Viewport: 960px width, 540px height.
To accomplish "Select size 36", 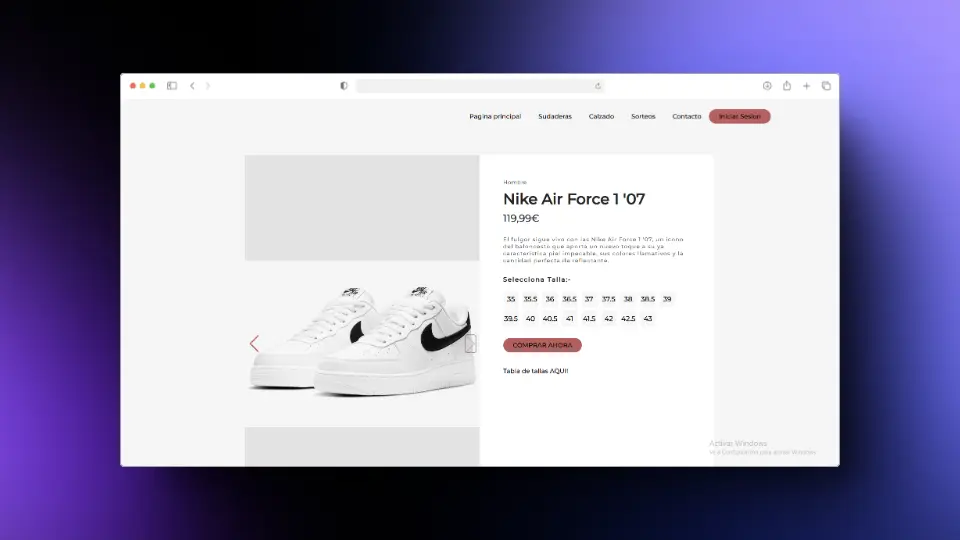I will click(550, 299).
